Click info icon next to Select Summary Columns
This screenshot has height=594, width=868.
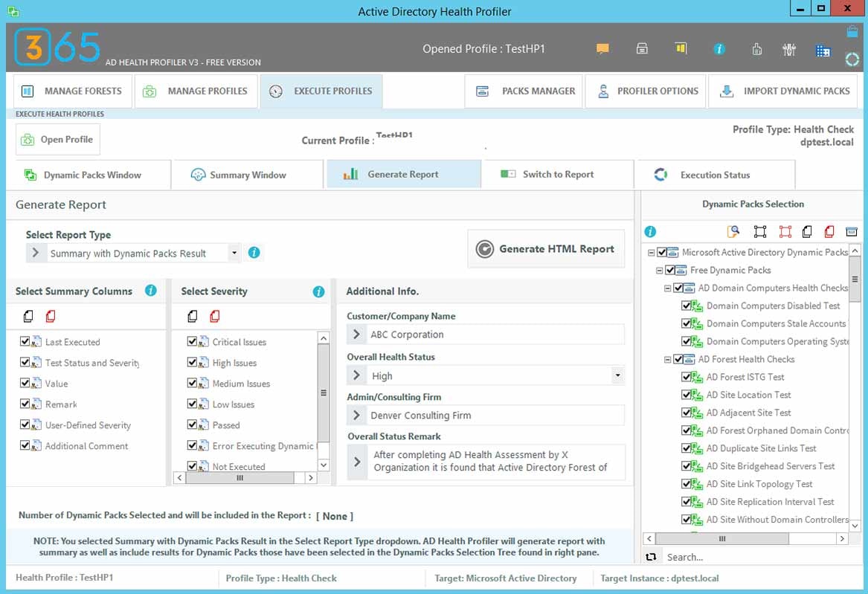150,291
